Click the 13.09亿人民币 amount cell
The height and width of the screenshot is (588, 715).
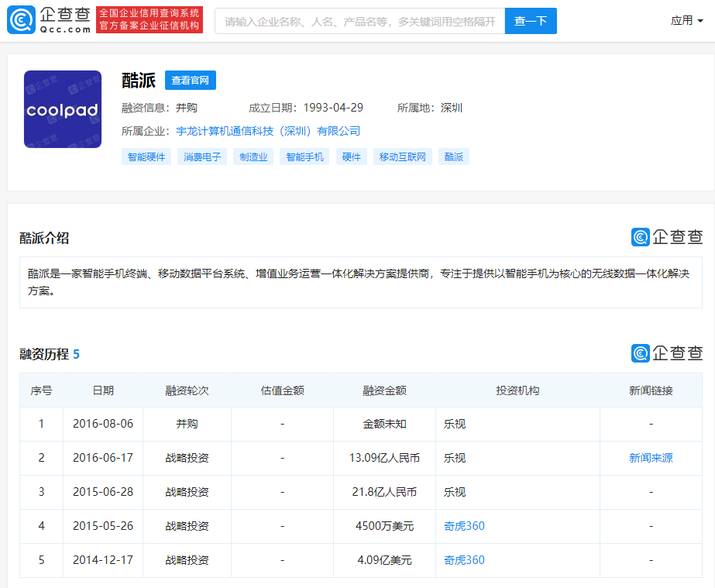tap(384, 458)
